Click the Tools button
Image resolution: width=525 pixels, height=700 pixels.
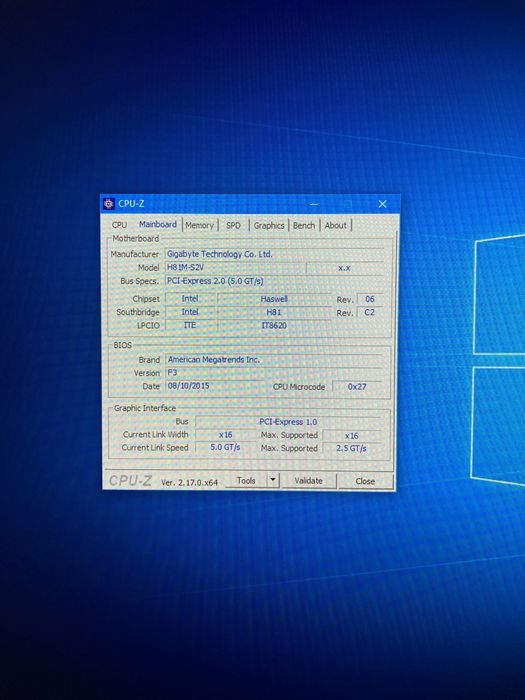[x=246, y=481]
